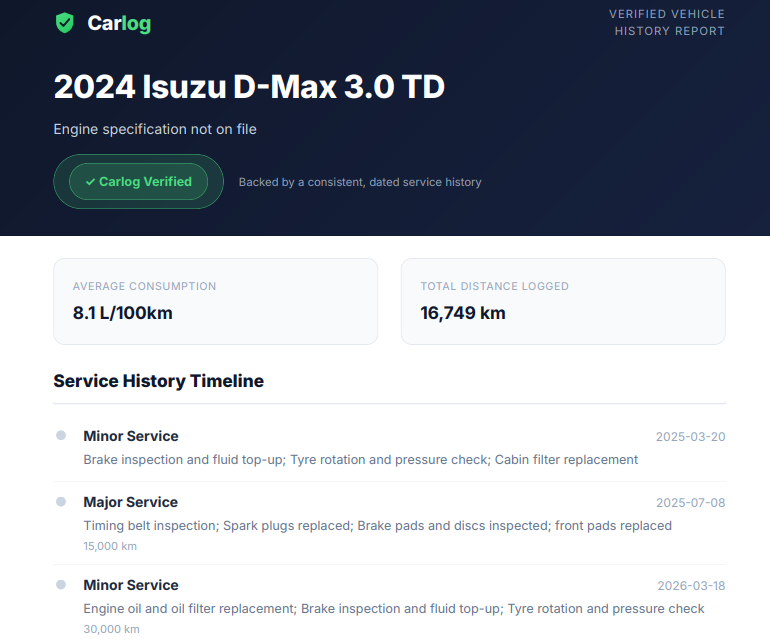Click the date 2025-03-20
Screen dimensions: 770x643
(x=690, y=437)
